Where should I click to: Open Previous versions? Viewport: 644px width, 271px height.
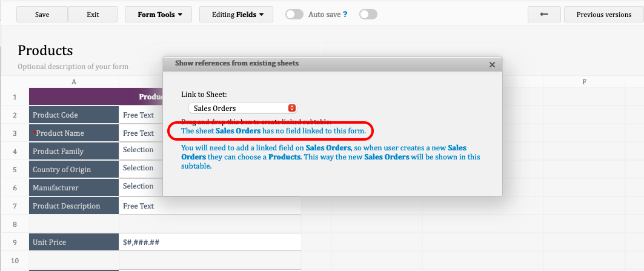(x=603, y=15)
